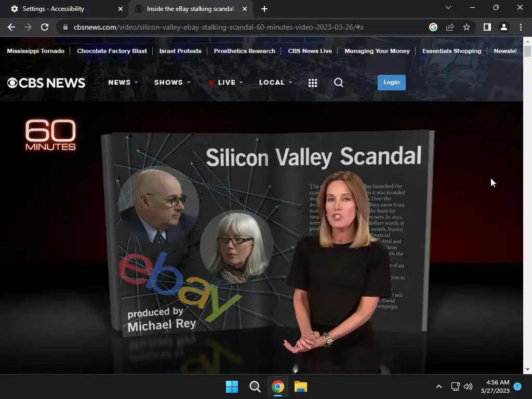Open the Prosthetics Research link
The image size is (532, 399).
tap(245, 51)
